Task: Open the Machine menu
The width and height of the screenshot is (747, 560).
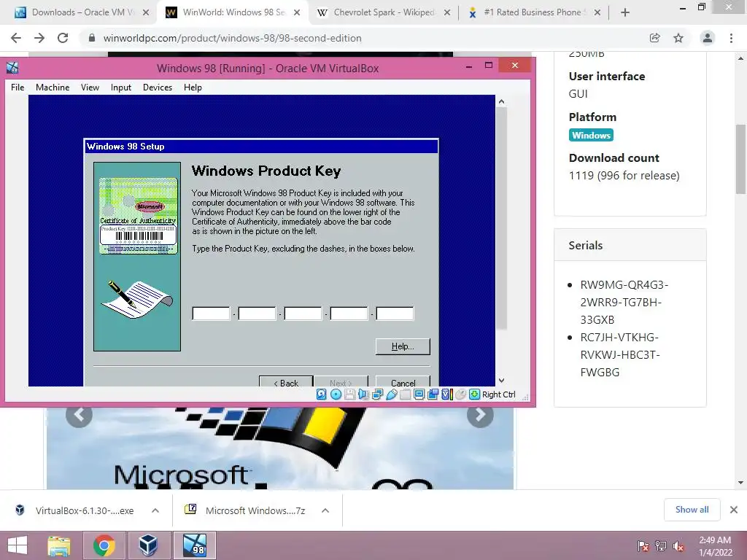Action: [x=53, y=87]
